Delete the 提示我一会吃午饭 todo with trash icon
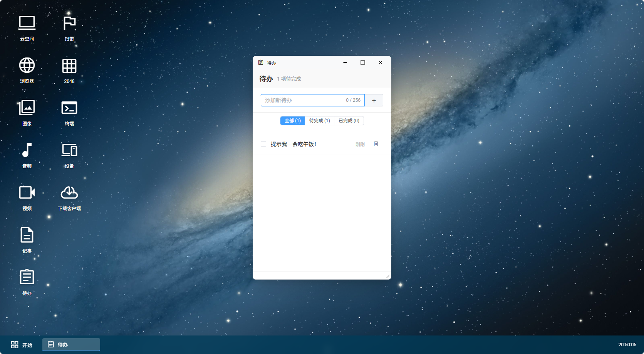This screenshot has height=354, width=644. (376, 144)
